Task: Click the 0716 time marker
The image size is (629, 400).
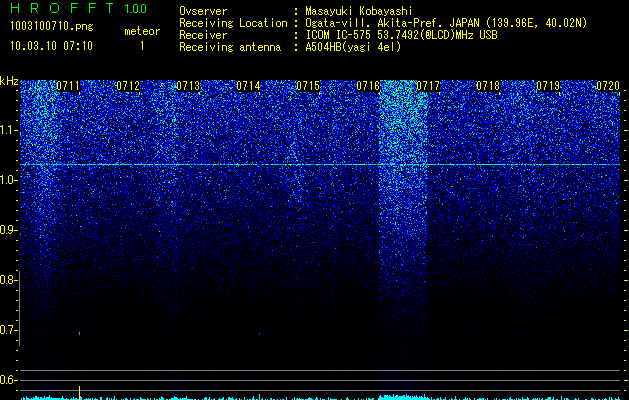Action: click(368, 86)
